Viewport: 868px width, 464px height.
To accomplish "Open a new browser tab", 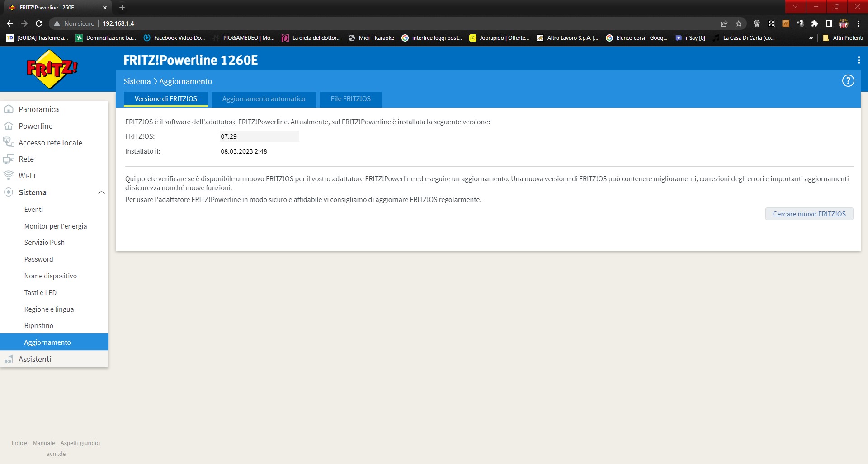I will coord(122,8).
